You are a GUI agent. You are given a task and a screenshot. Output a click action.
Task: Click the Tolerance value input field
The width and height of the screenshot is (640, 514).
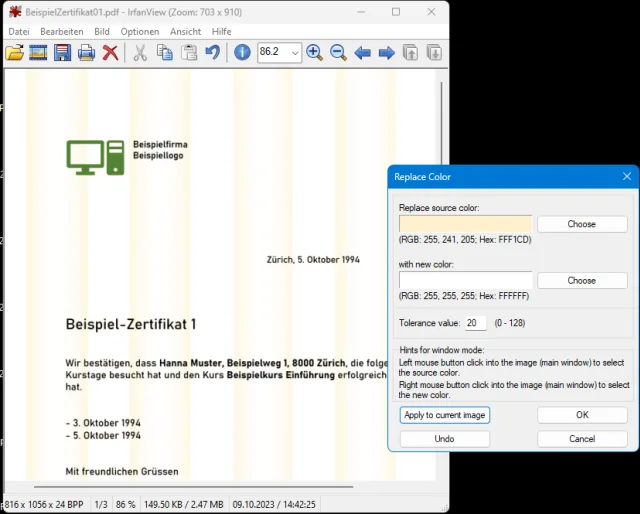click(x=475, y=323)
